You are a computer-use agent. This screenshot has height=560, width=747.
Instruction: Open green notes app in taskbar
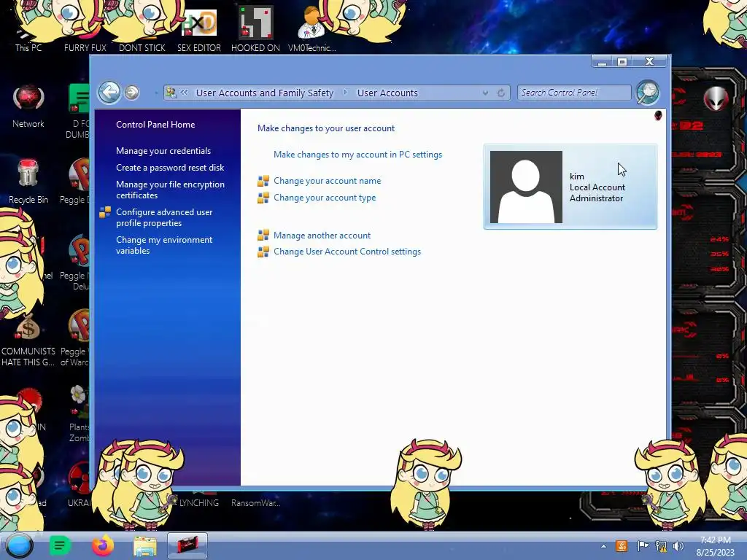click(60, 545)
